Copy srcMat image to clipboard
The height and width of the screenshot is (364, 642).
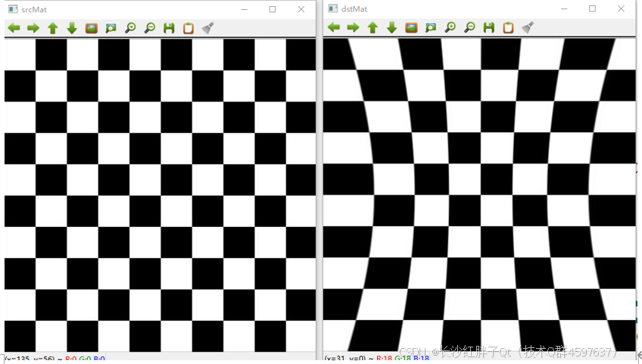click(x=189, y=28)
